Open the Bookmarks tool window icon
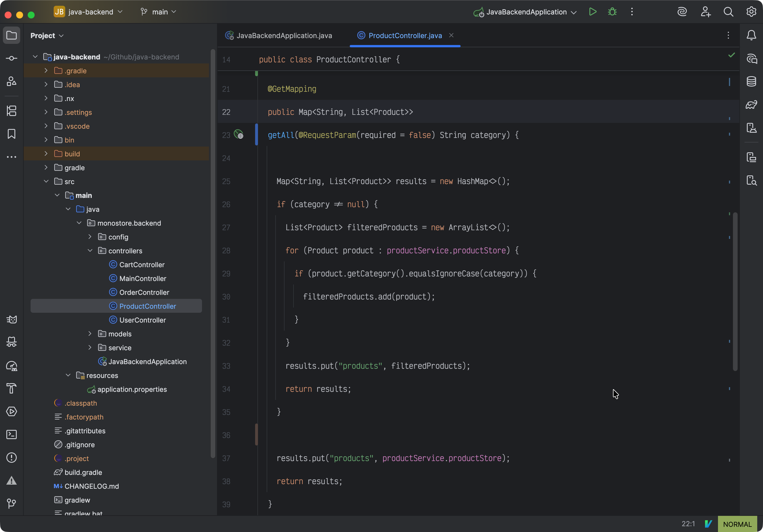This screenshot has width=763, height=532. [12, 134]
